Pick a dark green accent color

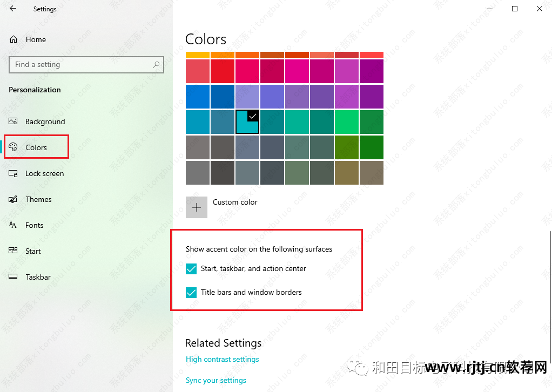click(371, 147)
